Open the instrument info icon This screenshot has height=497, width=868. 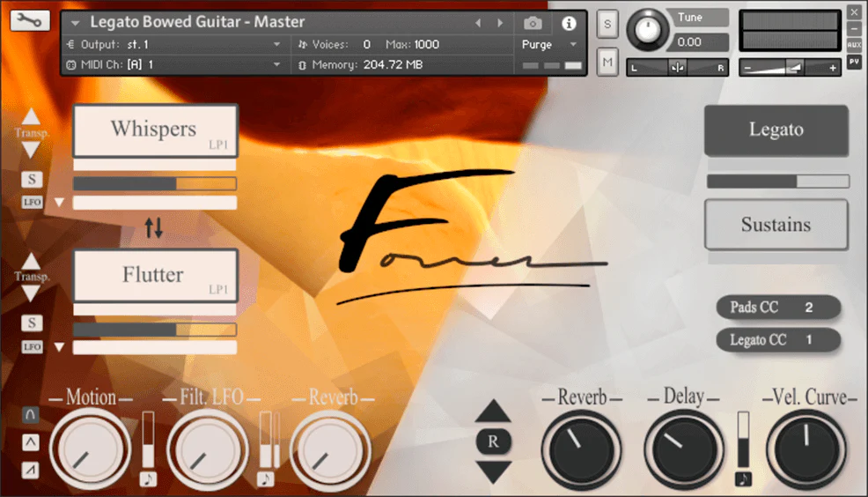click(569, 23)
